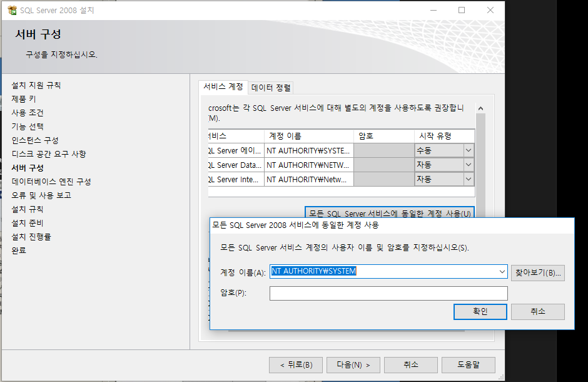This screenshot has height=382, width=588.
Task: Click 완료 step in sidebar
Action: point(19,250)
